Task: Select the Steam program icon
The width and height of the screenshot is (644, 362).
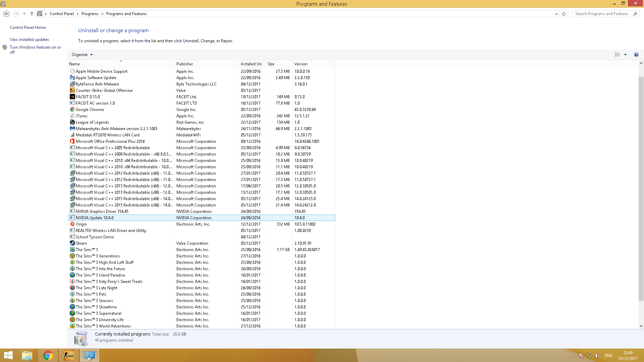Action: click(72, 243)
